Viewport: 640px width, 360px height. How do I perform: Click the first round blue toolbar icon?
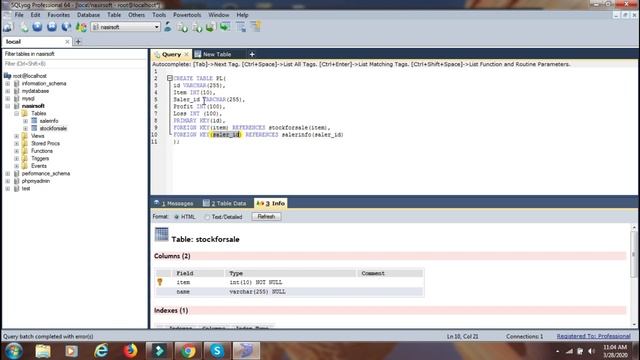click(38, 27)
